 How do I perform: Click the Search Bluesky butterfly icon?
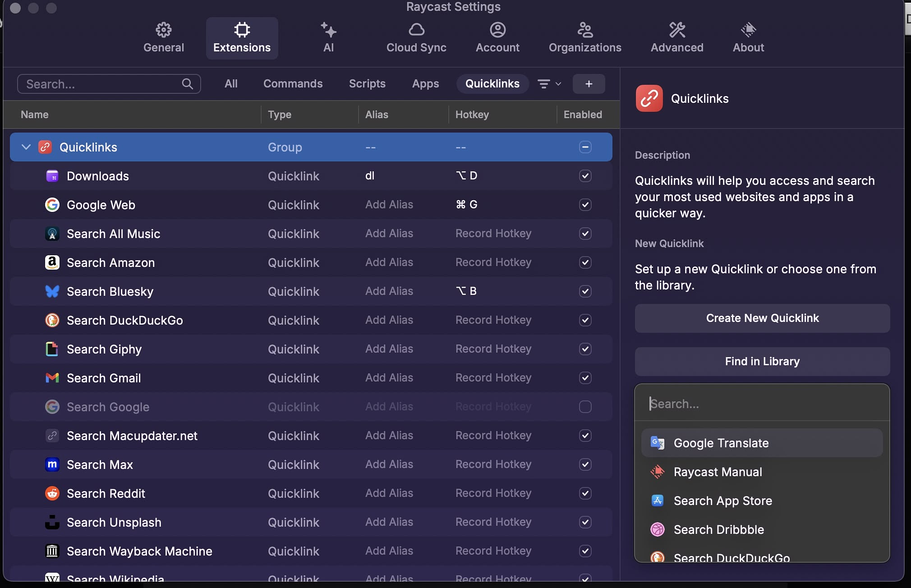tap(52, 291)
